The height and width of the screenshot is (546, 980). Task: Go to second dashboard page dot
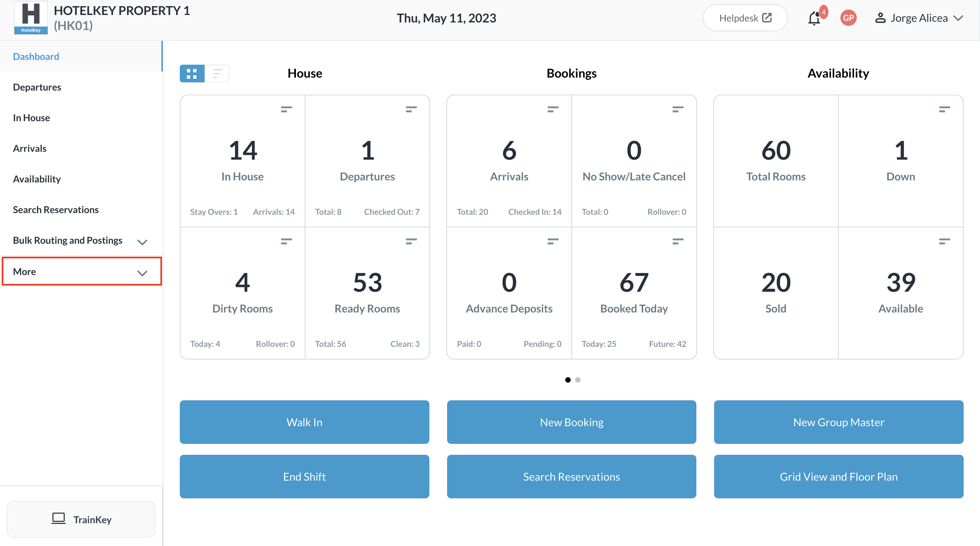coord(578,380)
